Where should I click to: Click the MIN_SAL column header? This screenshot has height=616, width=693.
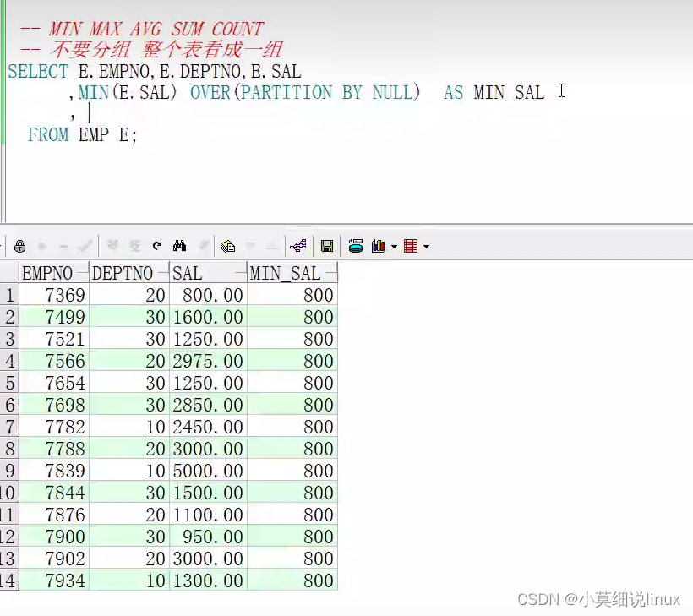click(292, 273)
